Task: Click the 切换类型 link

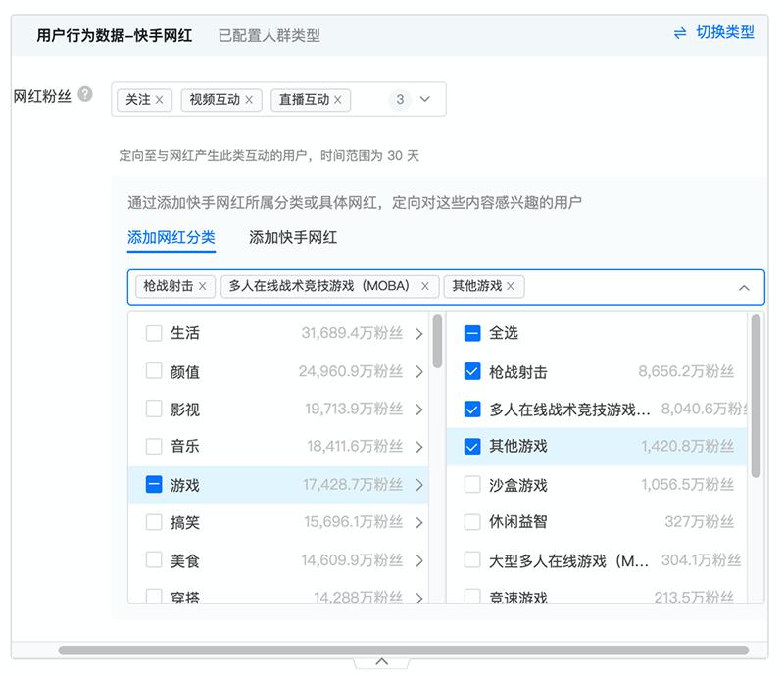Action: [x=725, y=32]
